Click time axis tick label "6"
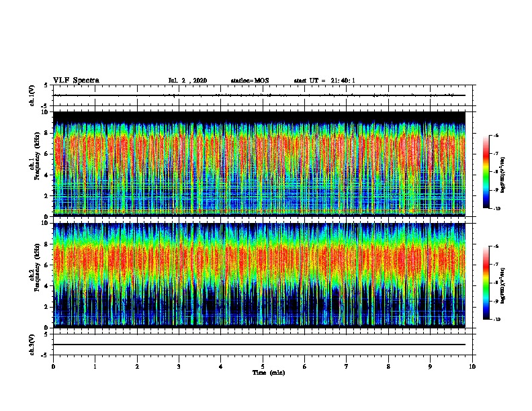Image resolution: width=532 pixels, height=411 pixels. pos(305,366)
